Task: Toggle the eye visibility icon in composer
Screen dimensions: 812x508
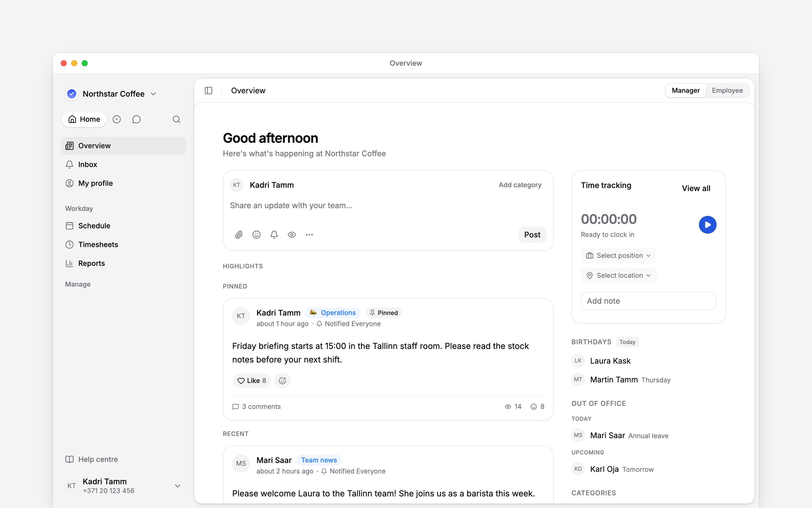Action: coord(292,234)
